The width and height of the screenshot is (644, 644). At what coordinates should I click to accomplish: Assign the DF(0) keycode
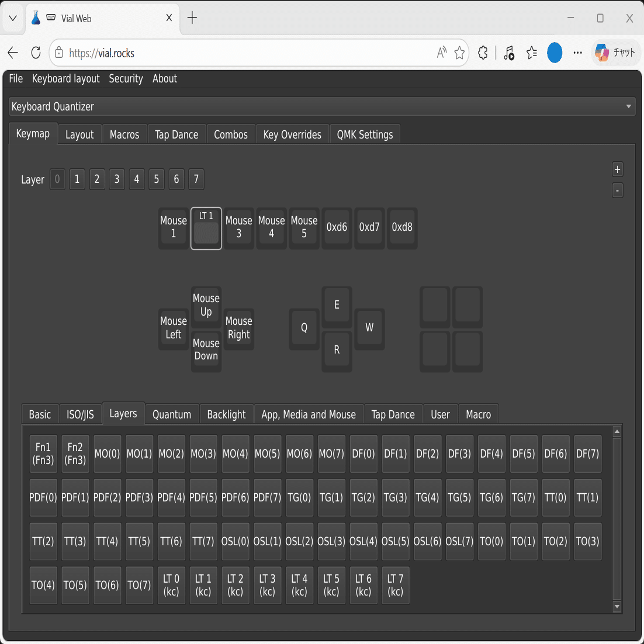point(363,454)
